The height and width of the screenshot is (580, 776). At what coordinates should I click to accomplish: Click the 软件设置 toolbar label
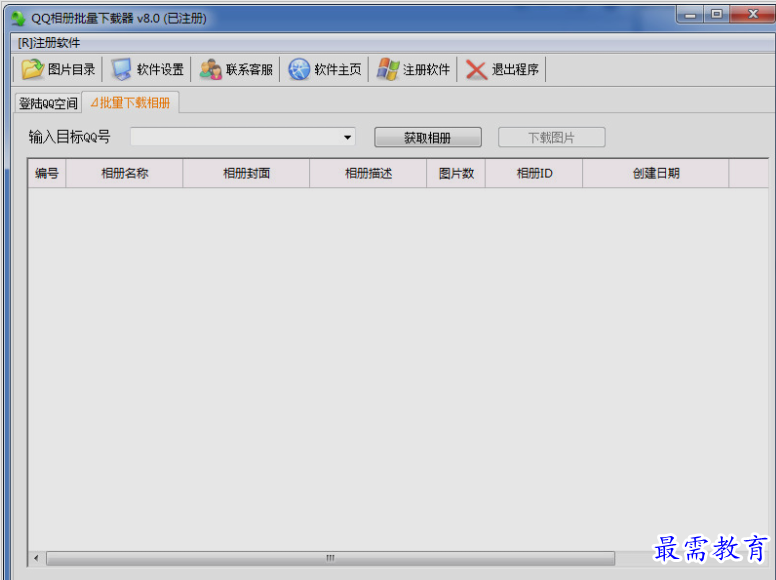160,69
